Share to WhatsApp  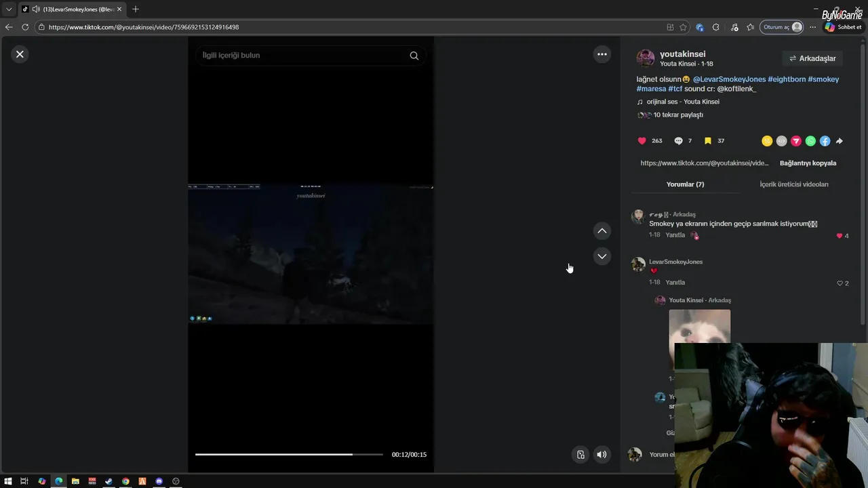point(810,141)
